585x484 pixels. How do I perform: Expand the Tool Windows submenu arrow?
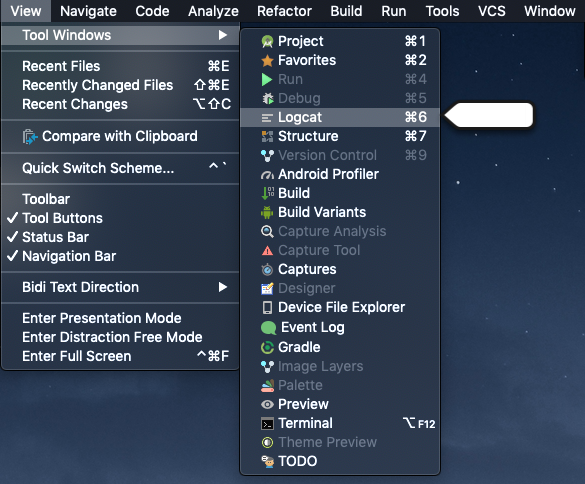coord(223,35)
